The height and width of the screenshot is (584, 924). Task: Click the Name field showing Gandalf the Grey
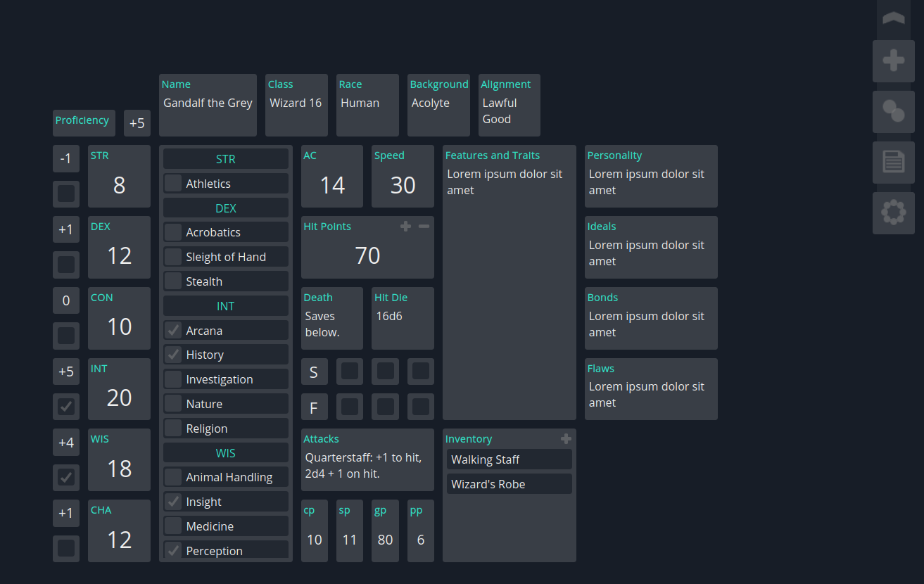tap(208, 103)
